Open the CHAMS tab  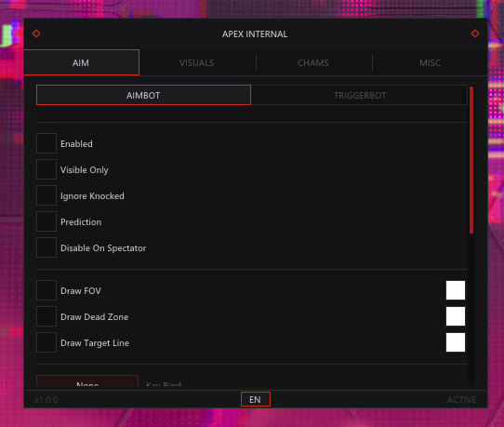pyautogui.click(x=313, y=62)
